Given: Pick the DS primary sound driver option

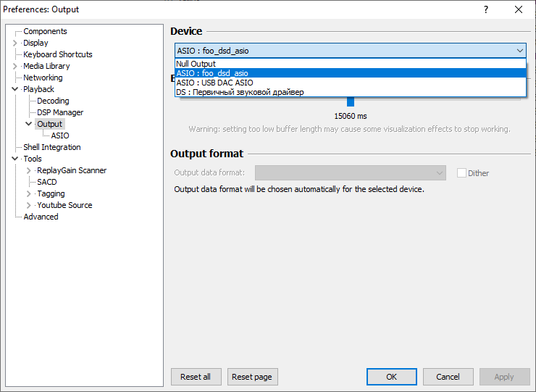Looking at the screenshot, I should (351, 92).
